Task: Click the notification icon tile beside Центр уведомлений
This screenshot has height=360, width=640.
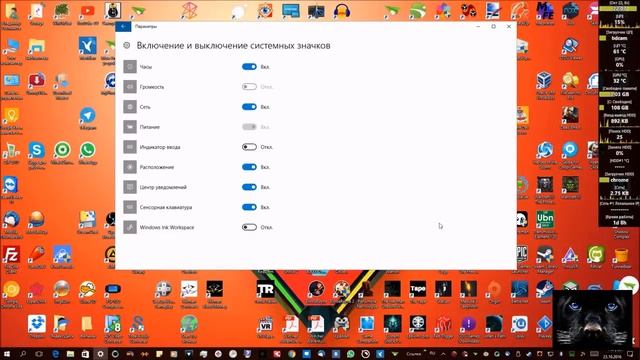Action: point(130,187)
